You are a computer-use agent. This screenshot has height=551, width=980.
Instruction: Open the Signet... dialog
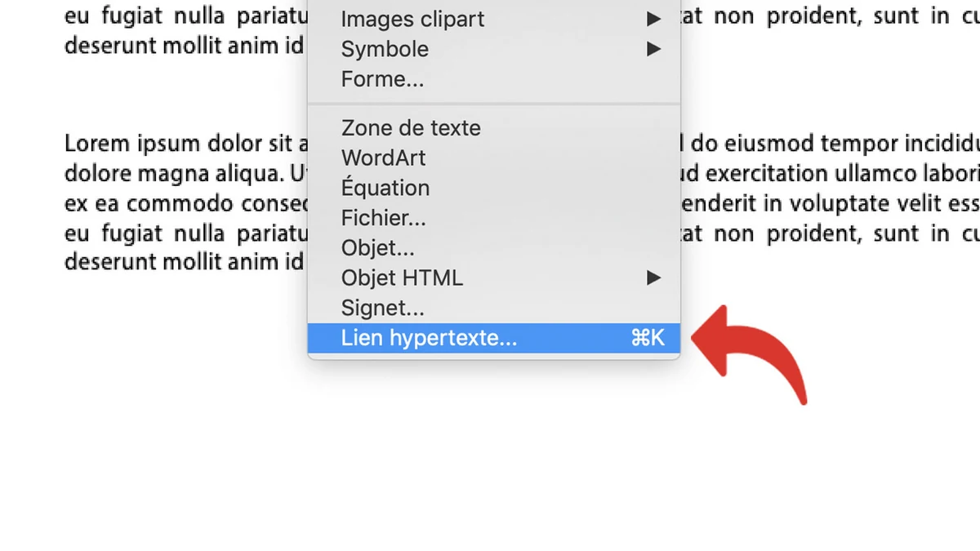382,308
